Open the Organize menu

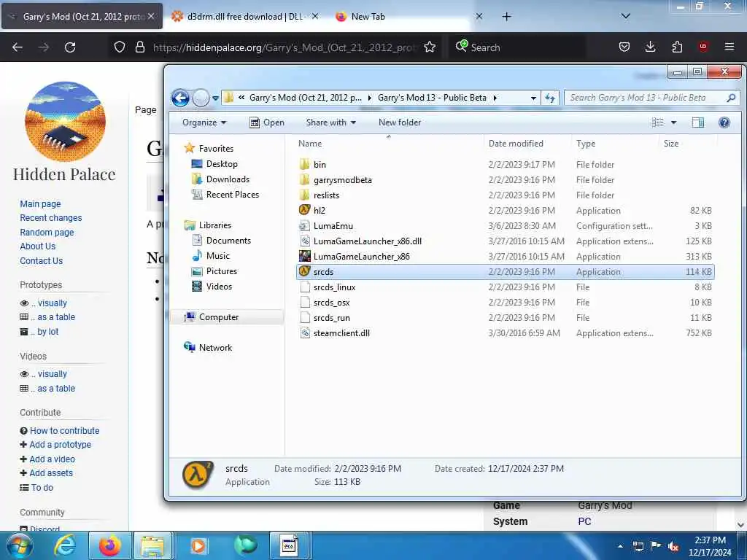[x=204, y=122]
